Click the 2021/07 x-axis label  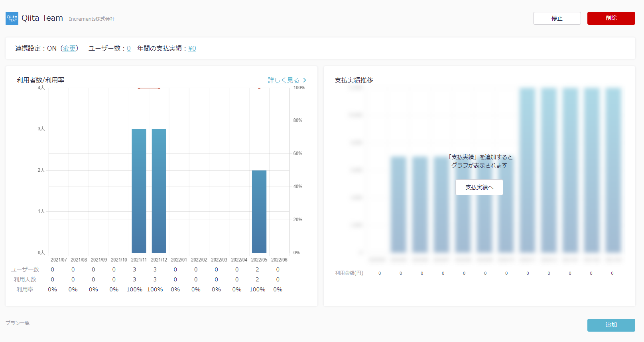(59, 260)
